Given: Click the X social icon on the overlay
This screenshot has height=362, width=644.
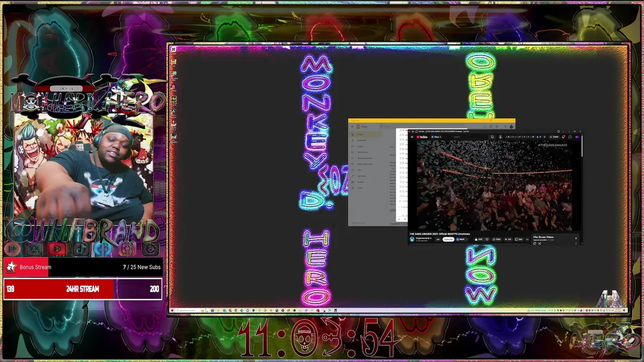Looking at the screenshot, I should [34, 249].
